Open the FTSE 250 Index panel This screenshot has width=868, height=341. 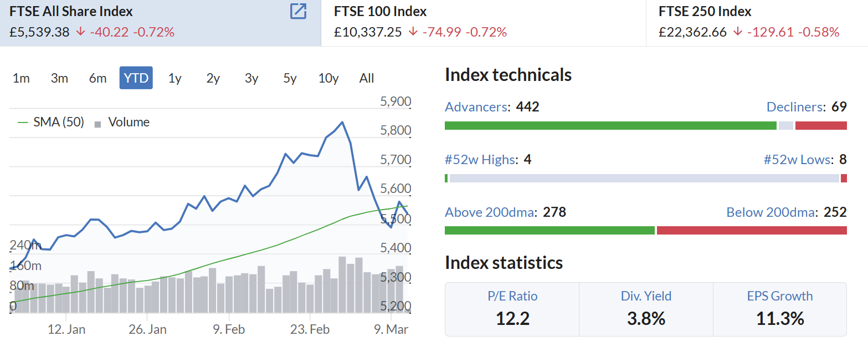tap(757, 23)
